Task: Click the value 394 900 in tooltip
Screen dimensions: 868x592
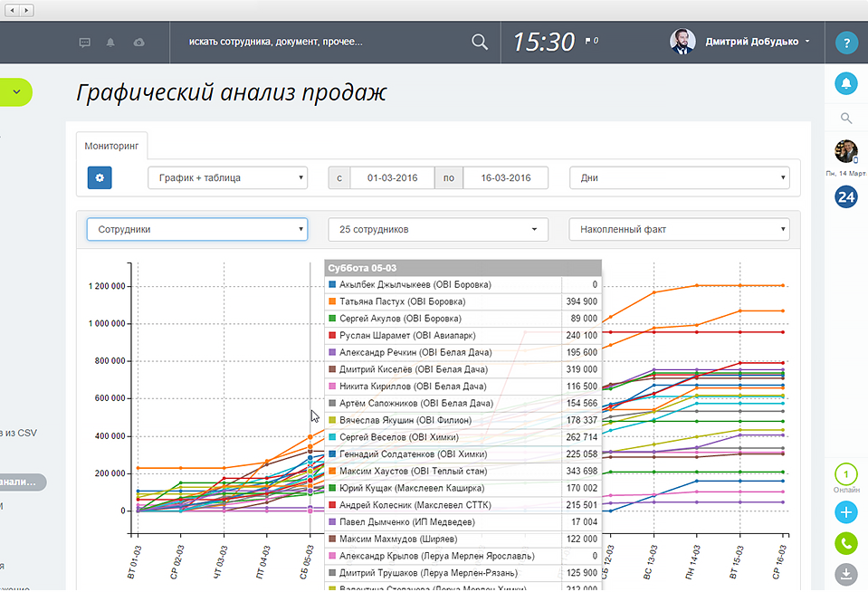Action: 581,301
